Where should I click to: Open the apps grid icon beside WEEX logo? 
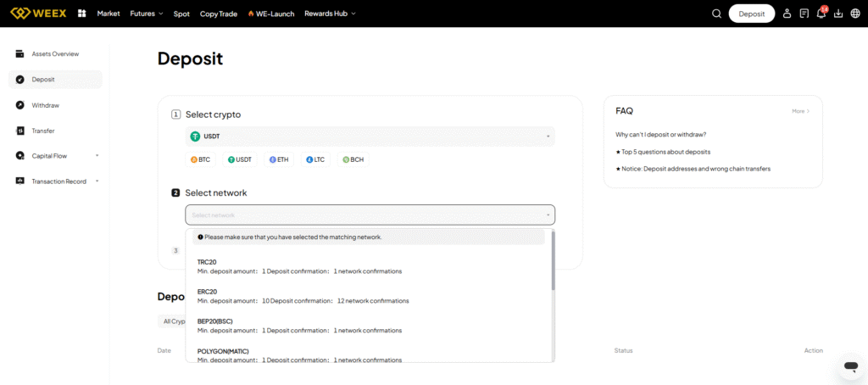pyautogui.click(x=81, y=14)
